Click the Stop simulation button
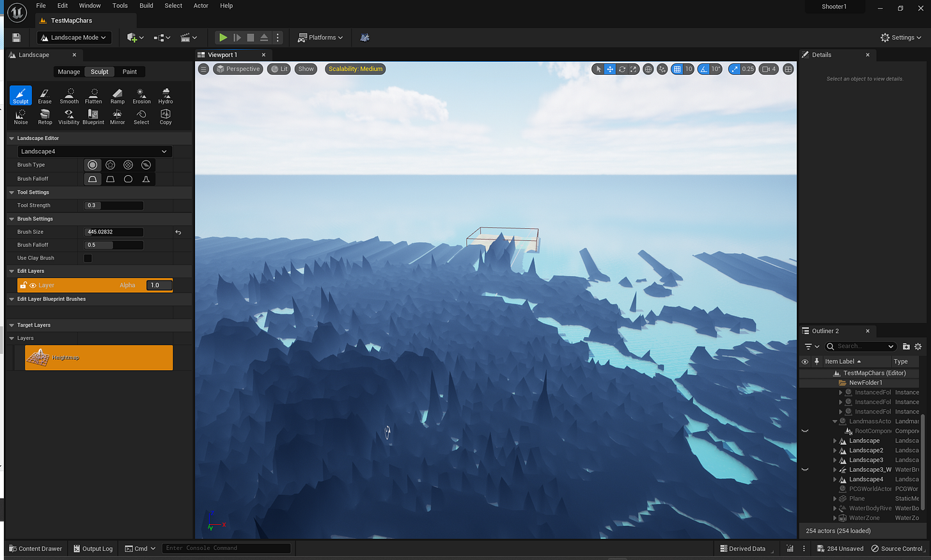Screen dimensions: 931x560 point(251,38)
